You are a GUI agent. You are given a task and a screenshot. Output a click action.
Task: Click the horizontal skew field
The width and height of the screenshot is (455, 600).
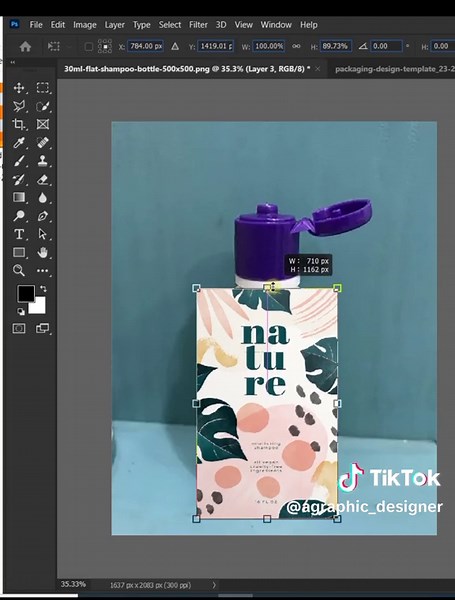point(443,46)
